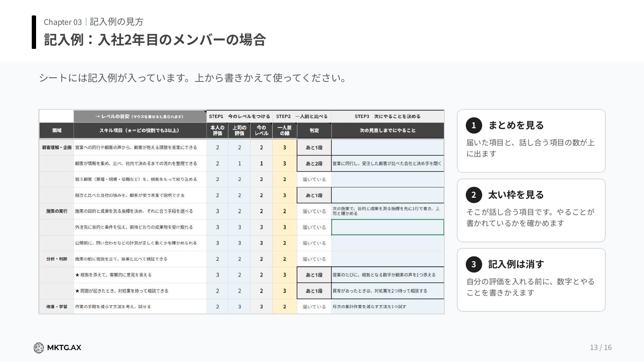Select the STEP2 一人前と比べる header

[x=302, y=116]
